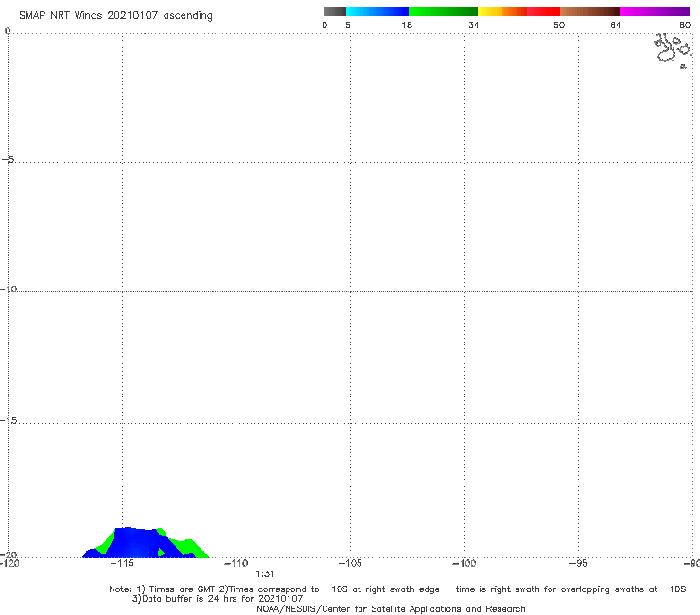Screen dimensions: 700x615
Task: Click the color bar label '50'
Action: [559, 25]
